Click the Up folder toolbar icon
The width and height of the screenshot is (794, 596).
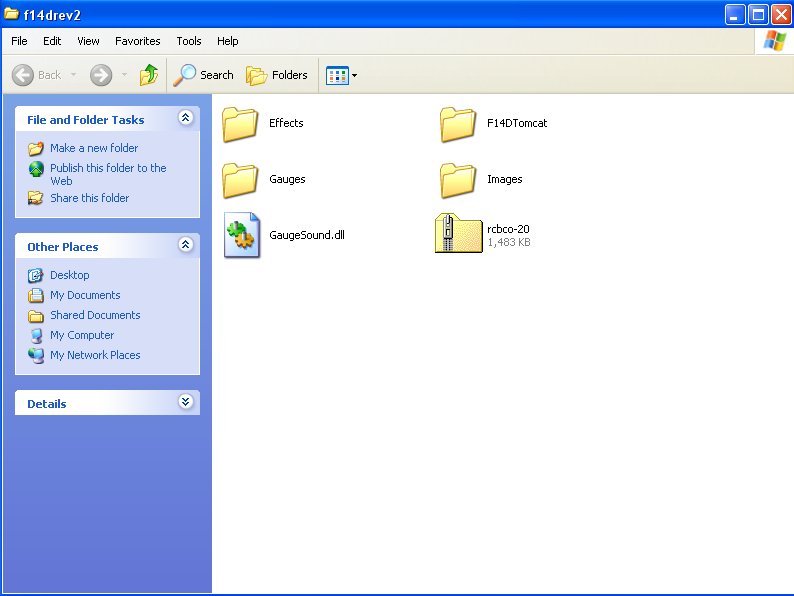point(149,75)
